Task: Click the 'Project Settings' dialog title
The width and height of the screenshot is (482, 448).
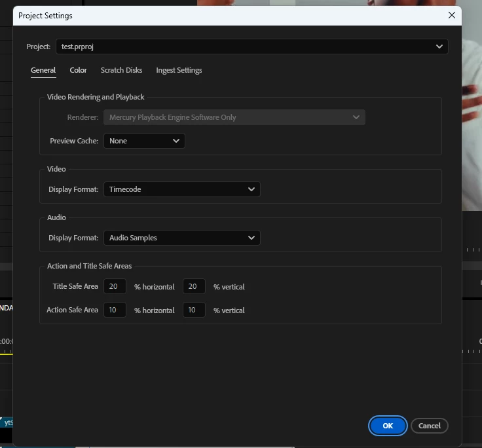Action: pyautogui.click(x=45, y=16)
